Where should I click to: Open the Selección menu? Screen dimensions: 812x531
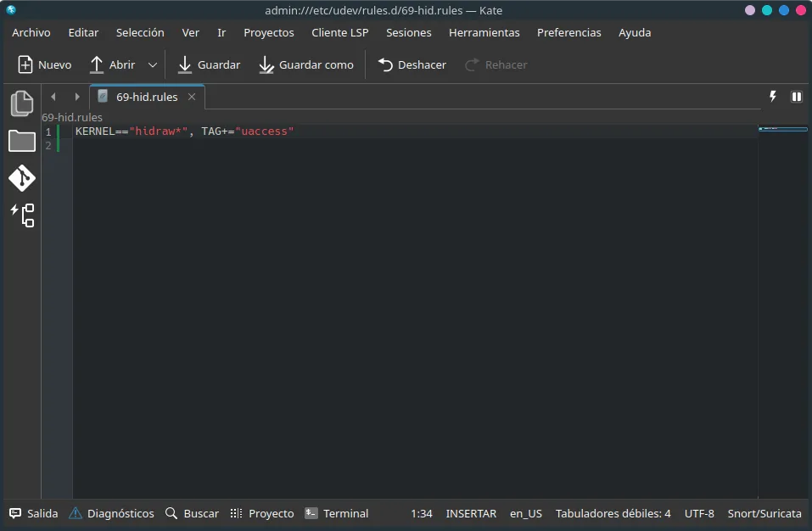(140, 32)
